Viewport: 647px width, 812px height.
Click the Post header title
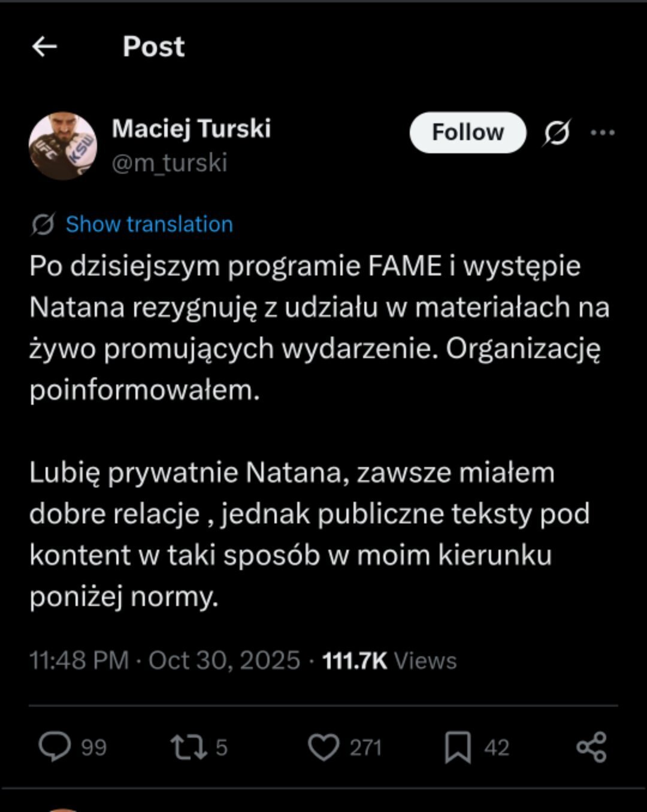(153, 46)
